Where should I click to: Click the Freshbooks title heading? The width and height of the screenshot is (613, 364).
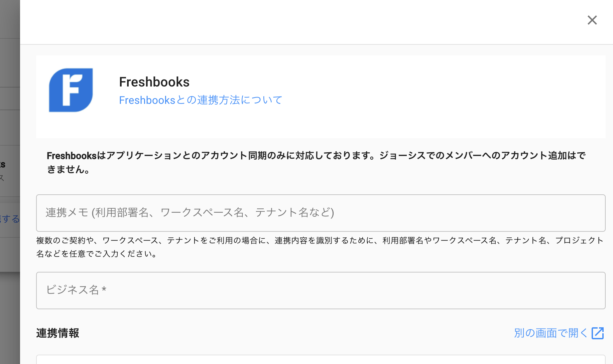point(154,82)
